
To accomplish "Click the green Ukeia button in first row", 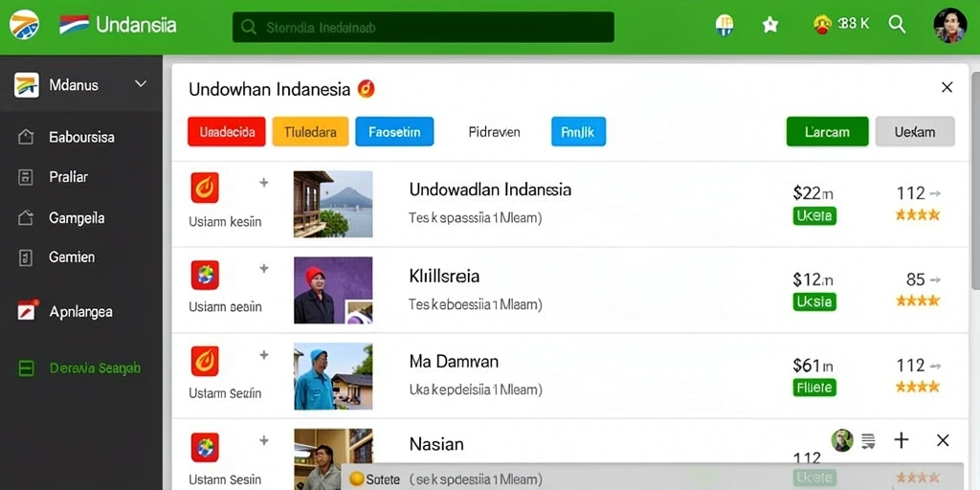I will tap(815, 215).
